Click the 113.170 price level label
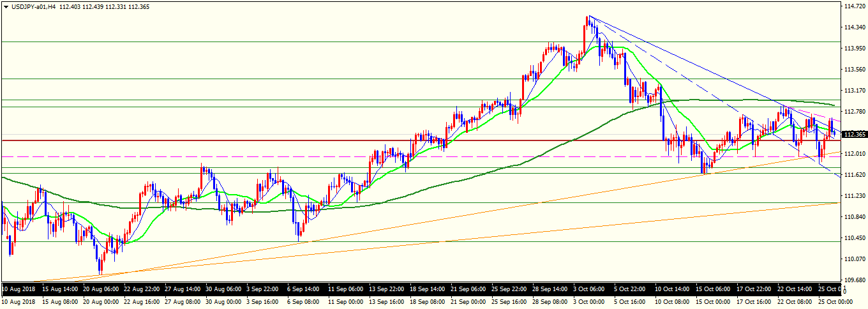This screenshot has width=868, height=309. (x=854, y=91)
